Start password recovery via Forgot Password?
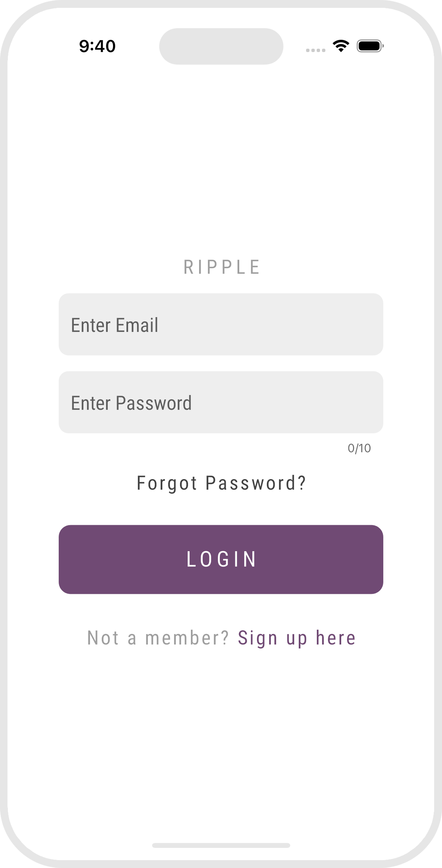 tap(221, 483)
